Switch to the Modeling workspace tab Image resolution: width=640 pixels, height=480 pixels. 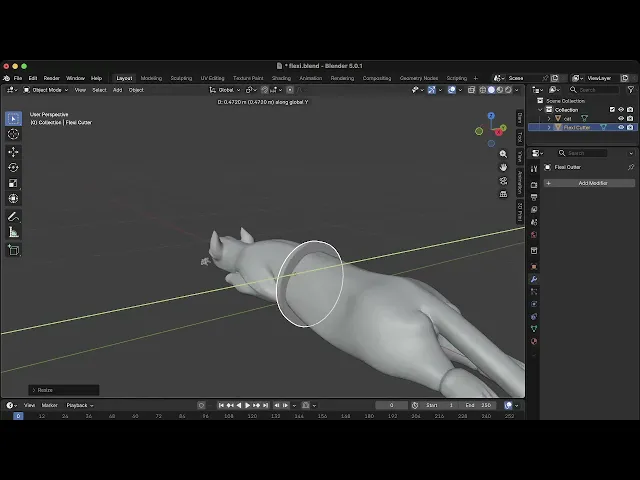[x=151, y=78]
